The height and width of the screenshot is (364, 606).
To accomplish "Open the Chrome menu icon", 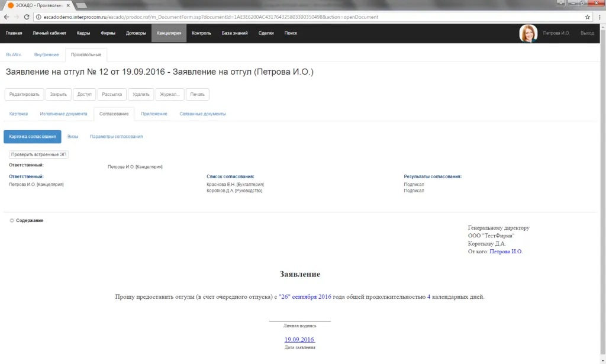I will pos(599,17).
